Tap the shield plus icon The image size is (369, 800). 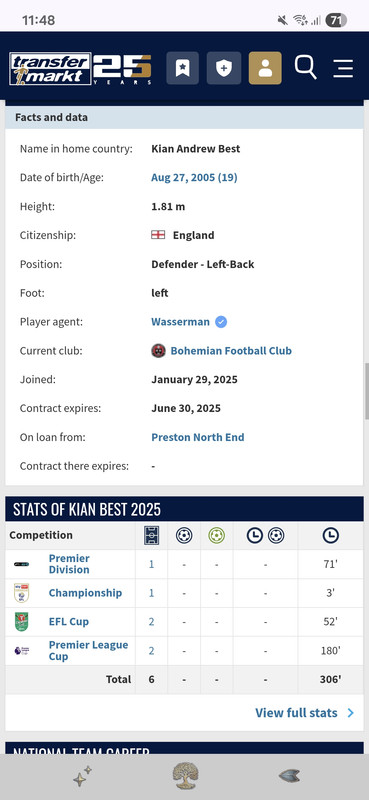(224, 68)
